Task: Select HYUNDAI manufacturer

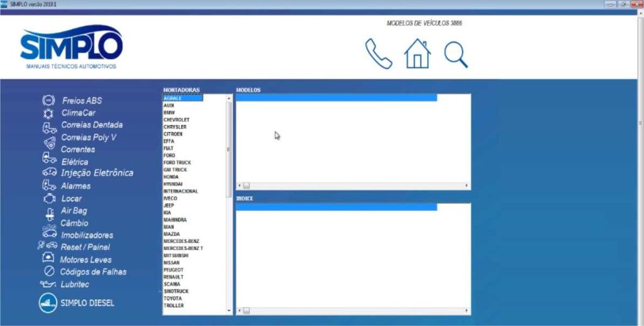Action: (173, 184)
